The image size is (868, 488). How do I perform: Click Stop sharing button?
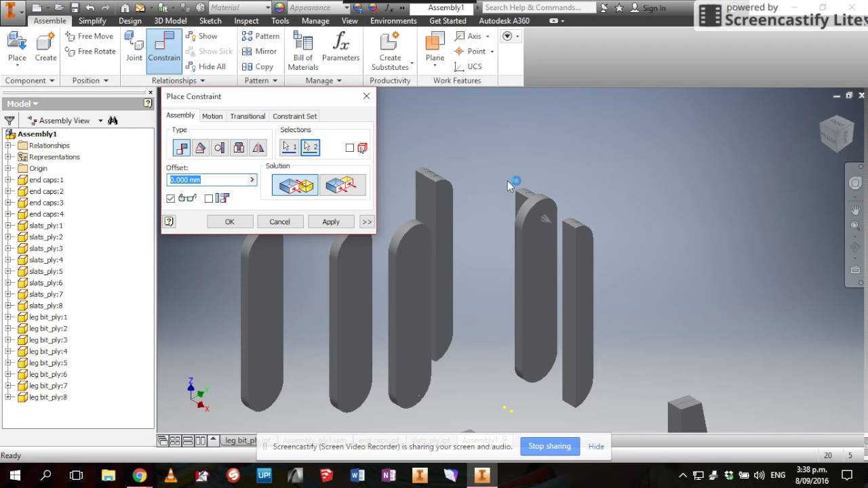[x=549, y=446]
